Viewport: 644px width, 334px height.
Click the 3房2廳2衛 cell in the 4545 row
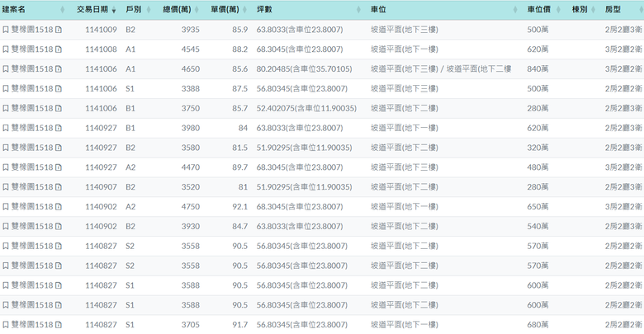pyautogui.click(x=623, y=49)
